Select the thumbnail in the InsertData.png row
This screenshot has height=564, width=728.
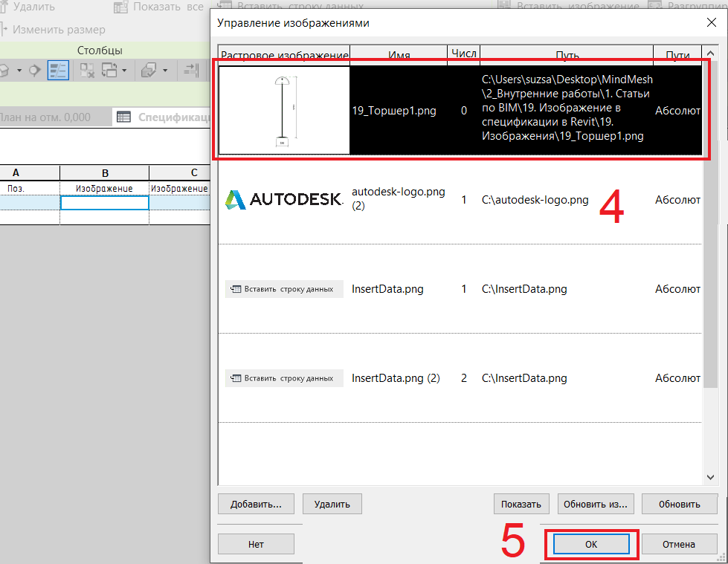point(284,289)
